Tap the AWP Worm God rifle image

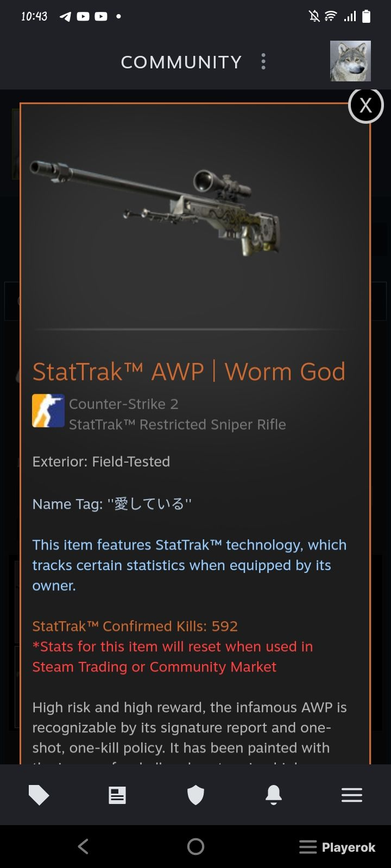tap(155, 209)
